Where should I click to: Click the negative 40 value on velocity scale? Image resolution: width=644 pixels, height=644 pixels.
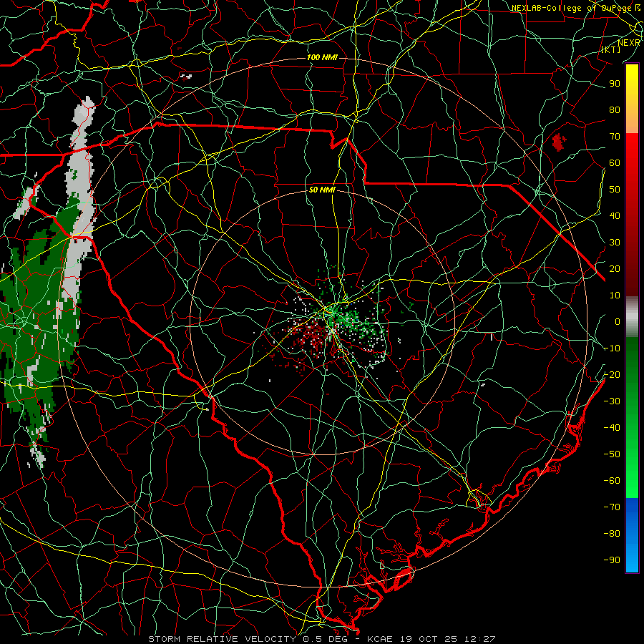point(612,428)
